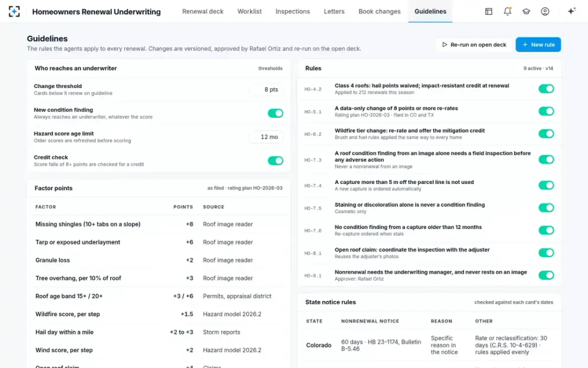The width and height of the screenshot is (588, 368).
Task: Go to the Inspections tab
Action: pyautogui.click(x=293, y=11)
